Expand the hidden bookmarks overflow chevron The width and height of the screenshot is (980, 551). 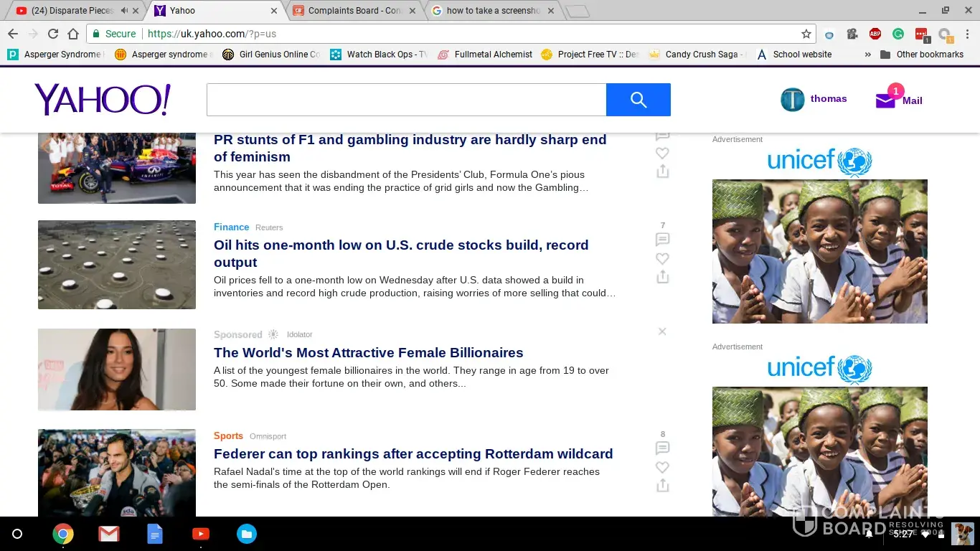867,55
